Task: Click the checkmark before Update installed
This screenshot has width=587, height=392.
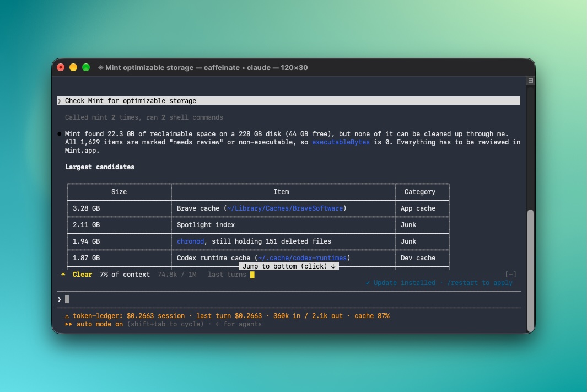Action: tap(368, 283)
